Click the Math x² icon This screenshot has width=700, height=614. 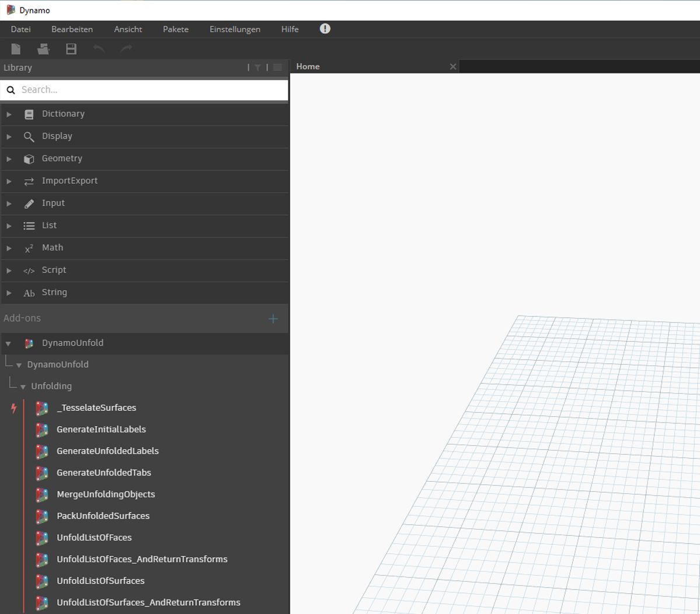[x=29, y=249]
